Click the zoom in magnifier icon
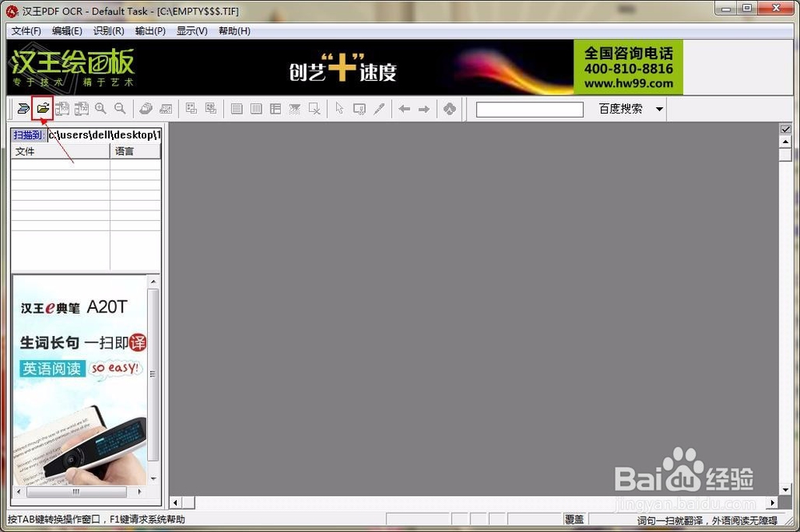 [101, 109]
